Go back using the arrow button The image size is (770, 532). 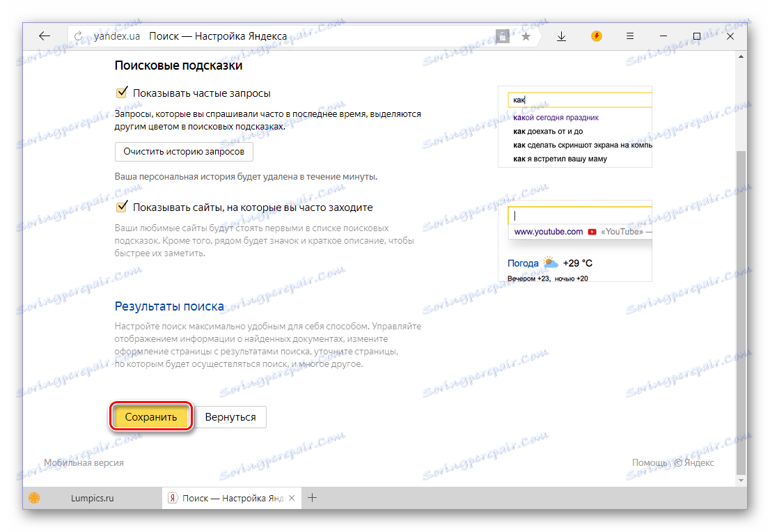coord(45,36)
